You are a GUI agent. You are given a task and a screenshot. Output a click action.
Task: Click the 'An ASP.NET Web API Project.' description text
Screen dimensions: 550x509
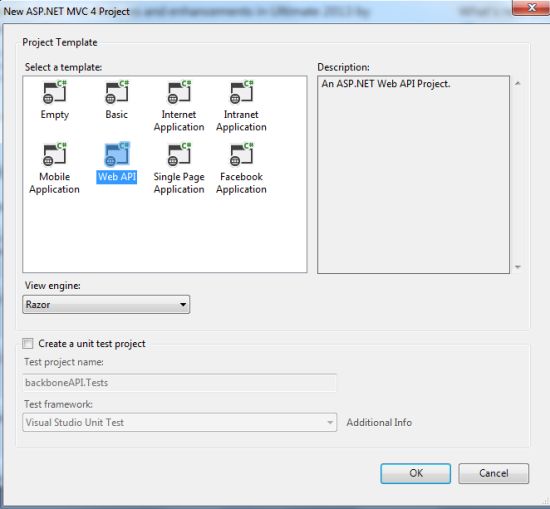[x=386, y=84]
